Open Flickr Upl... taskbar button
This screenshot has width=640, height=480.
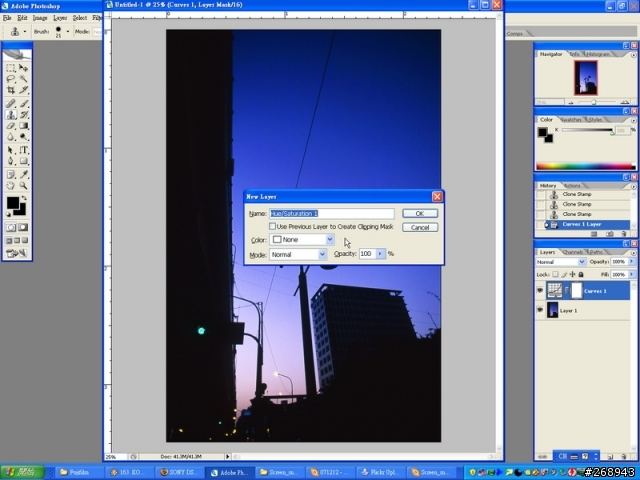(x=380, y=473)
